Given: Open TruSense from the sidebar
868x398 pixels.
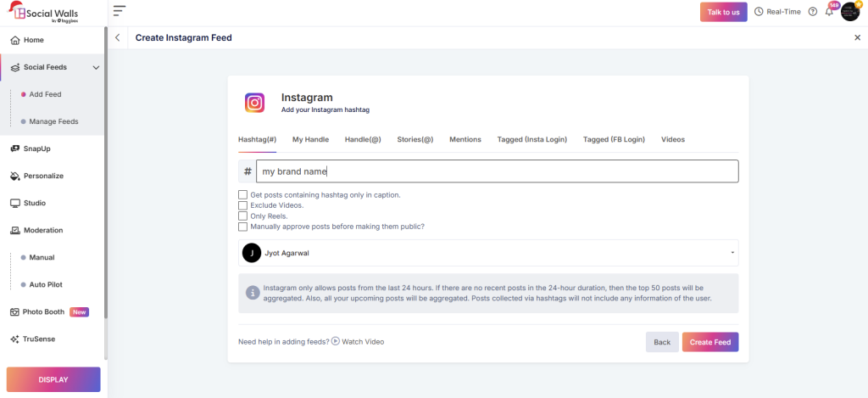Looking at the screenshot, I should pos(40,339).
